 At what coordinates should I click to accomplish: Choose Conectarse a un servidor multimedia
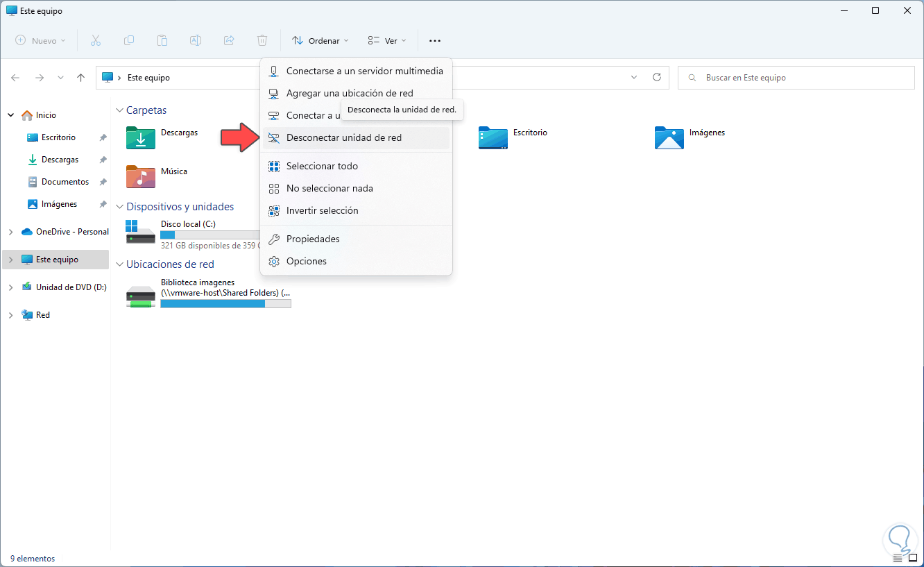pos(356,71)
